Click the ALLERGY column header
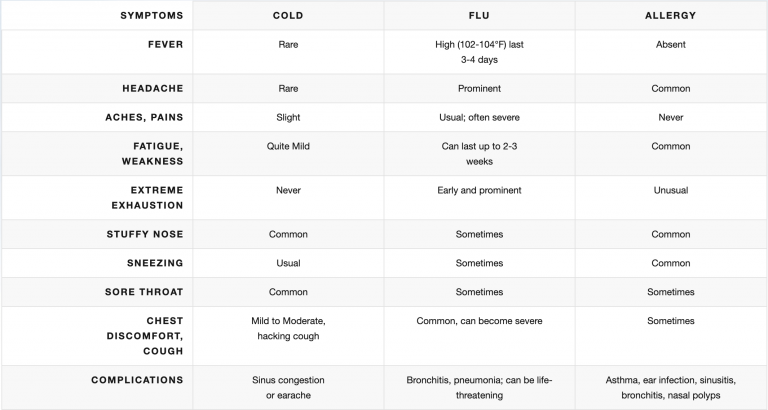Viewport: 768px width, 410px height. tap(671, 15)
